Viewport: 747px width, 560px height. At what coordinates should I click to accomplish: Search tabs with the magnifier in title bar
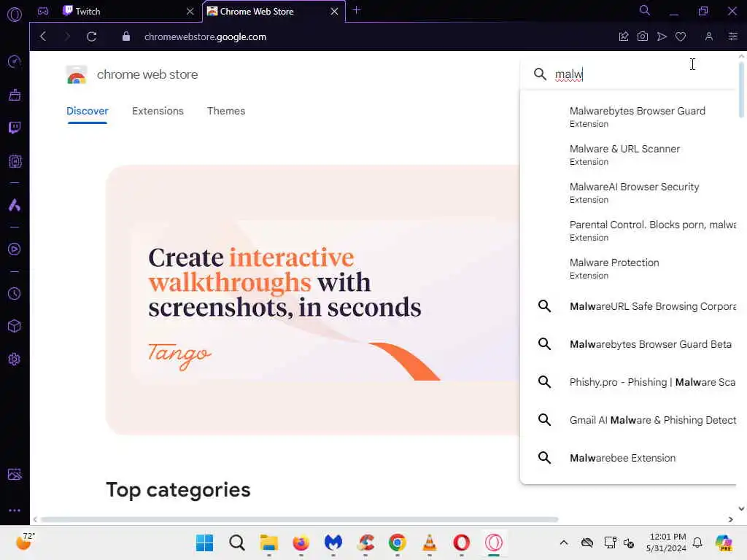[645, 10]
